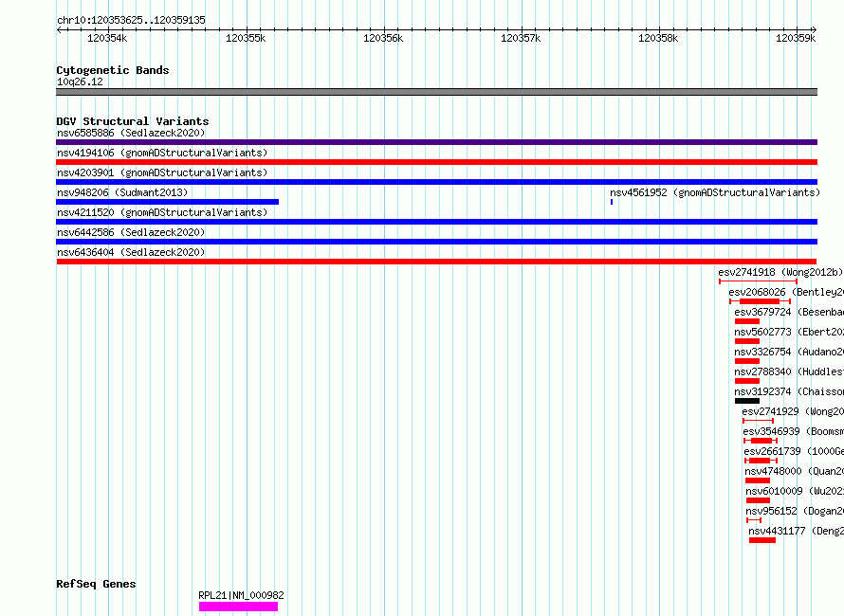The height and width of the screenshot is (616, 844).
Task: Click the gray 10q26.12 cytogenetic band
Action: coord(436,92)
